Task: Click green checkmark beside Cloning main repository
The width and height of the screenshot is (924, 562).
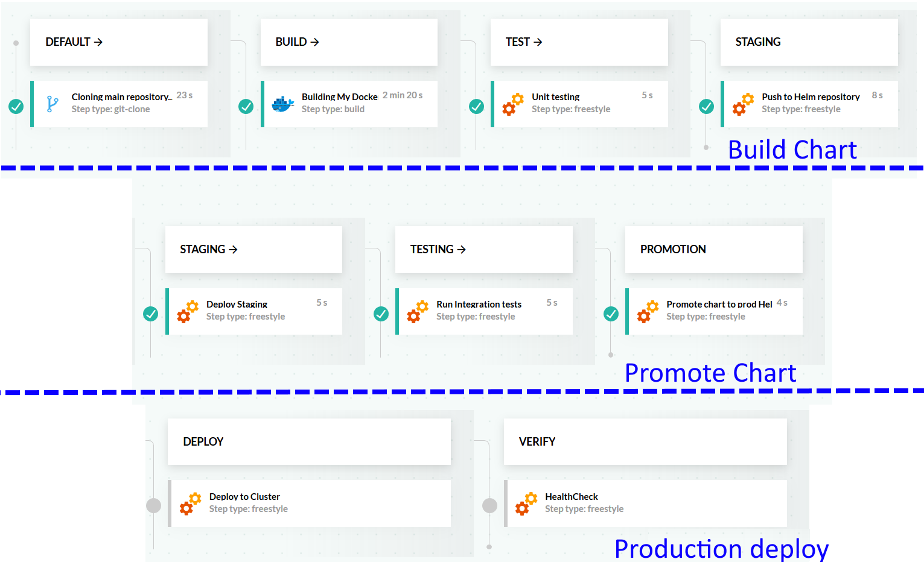Action: click(16, 107)
